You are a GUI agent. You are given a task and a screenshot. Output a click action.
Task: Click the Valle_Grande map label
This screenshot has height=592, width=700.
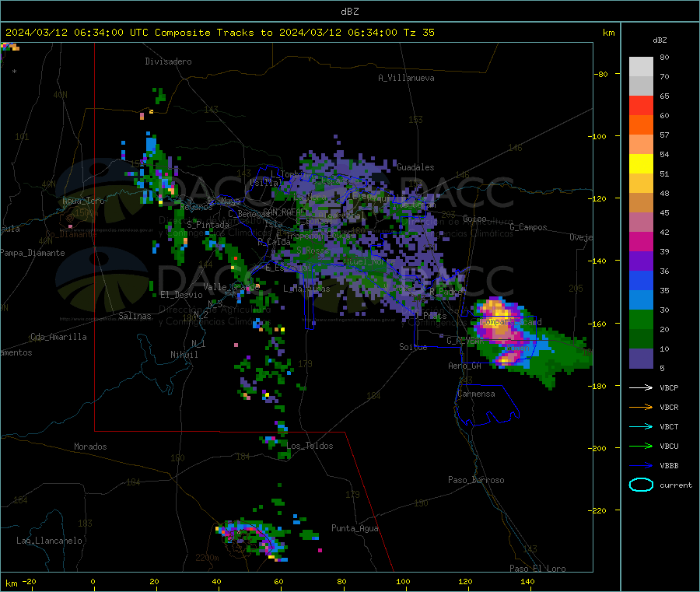pos(231,287)
